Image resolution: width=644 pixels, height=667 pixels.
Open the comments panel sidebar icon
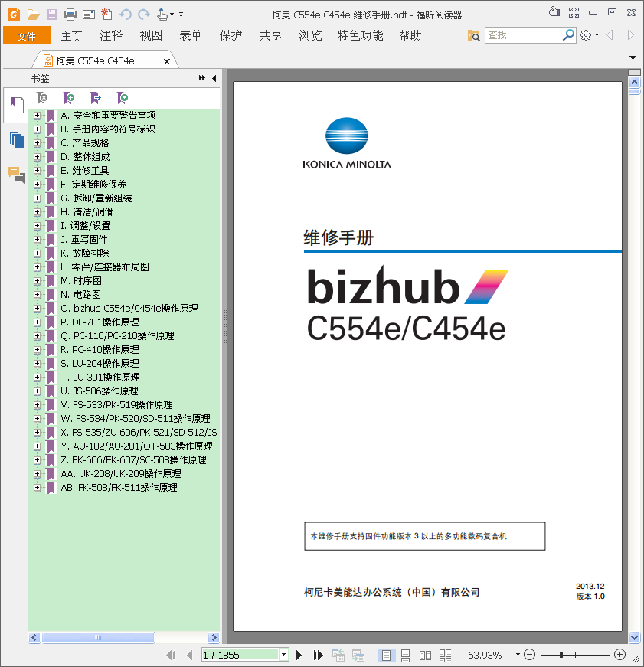tap(17, 175)
